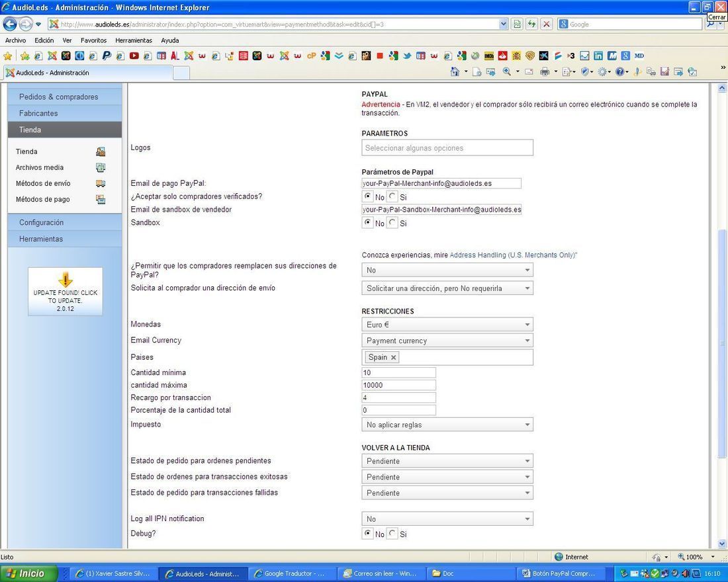728x582 pixels.
Task: Select No for Sandbox
Action: (x=368, y=222)
